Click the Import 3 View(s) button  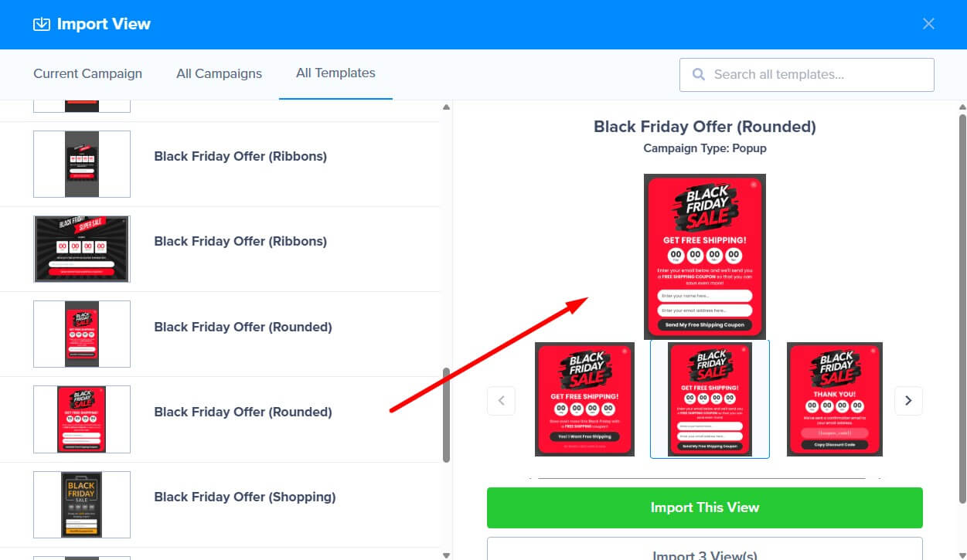click(x=705, y=550)
